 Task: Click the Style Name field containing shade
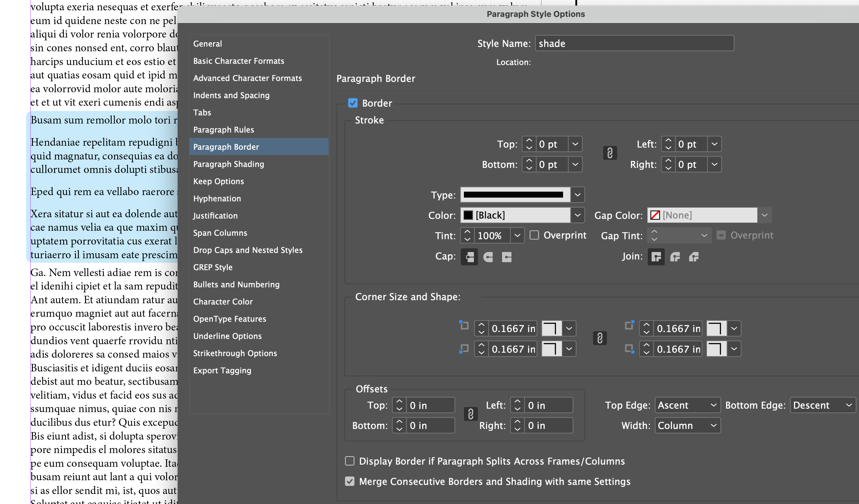[634, 43]
